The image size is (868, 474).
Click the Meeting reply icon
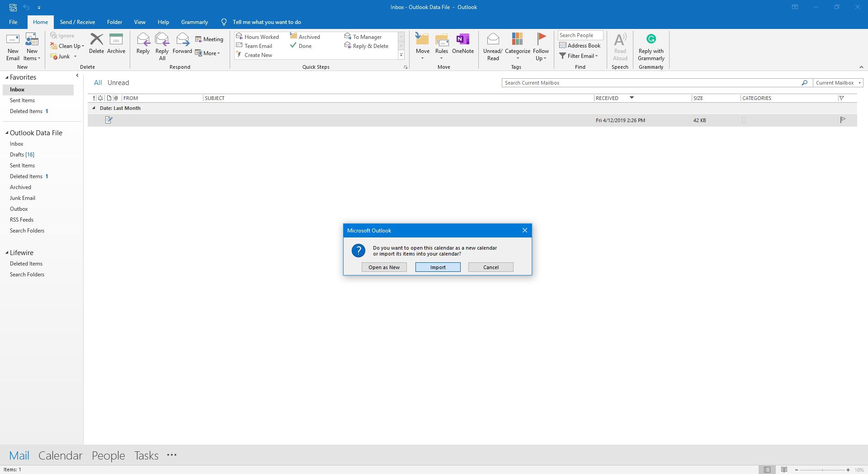[209, 39]
